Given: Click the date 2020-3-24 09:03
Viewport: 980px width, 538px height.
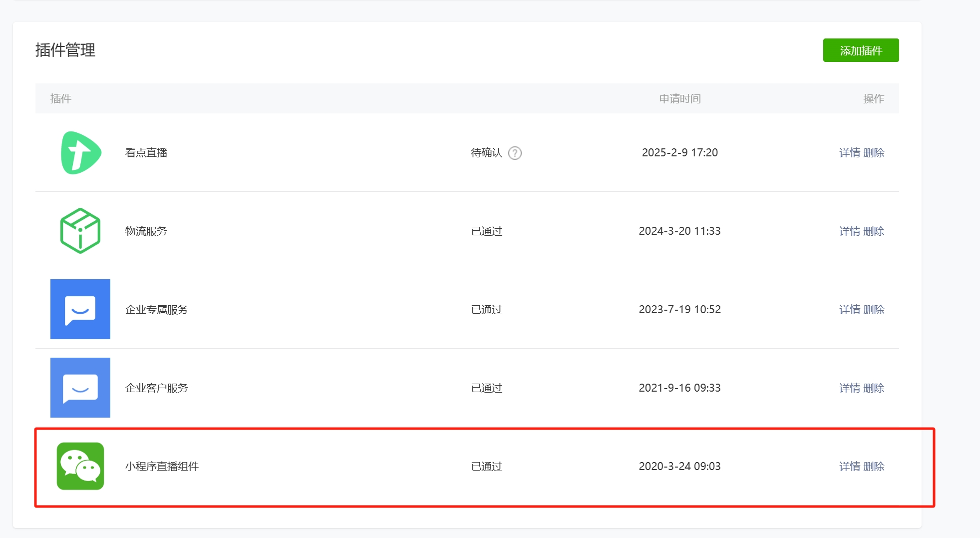Looking at the screenshot, I should tap(680, 467).
